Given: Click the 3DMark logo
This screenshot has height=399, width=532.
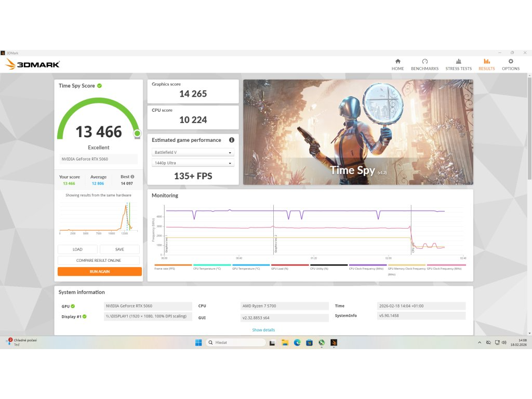Looking at the screenshot, I should pyautogui.click(x=31, y=63).
